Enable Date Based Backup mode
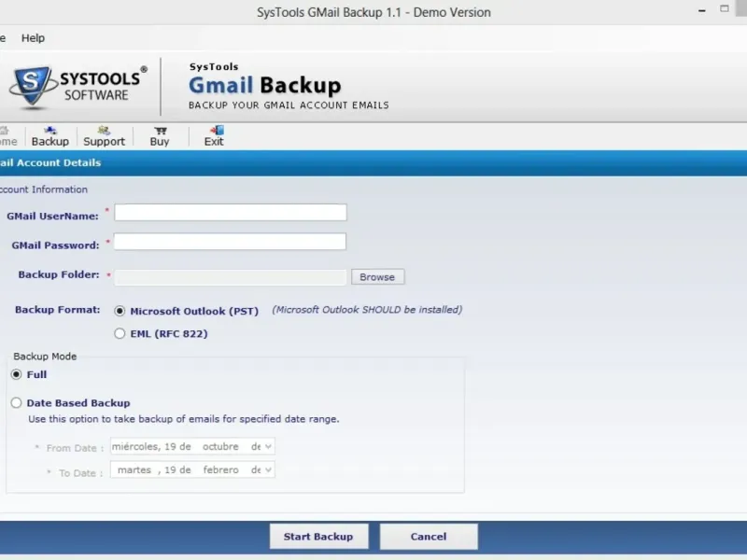Image resolution: width=747 pixels, height=560 pixels. tap(16, 403)
